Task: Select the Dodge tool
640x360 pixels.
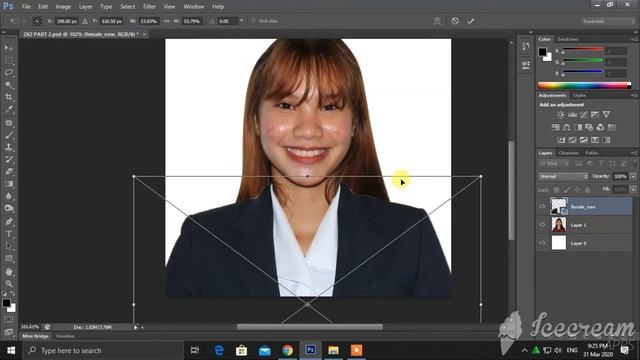Action: pos(9,208)
